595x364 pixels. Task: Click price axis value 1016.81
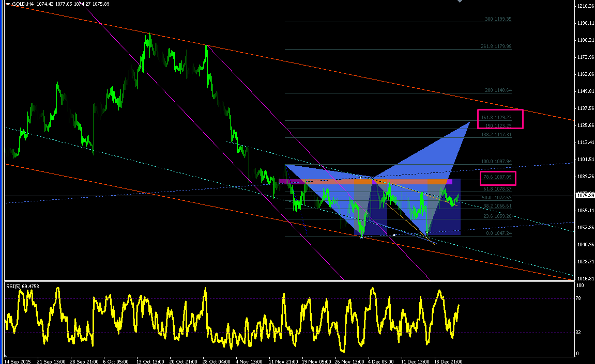pyautogui.click(x=586, y=279)
